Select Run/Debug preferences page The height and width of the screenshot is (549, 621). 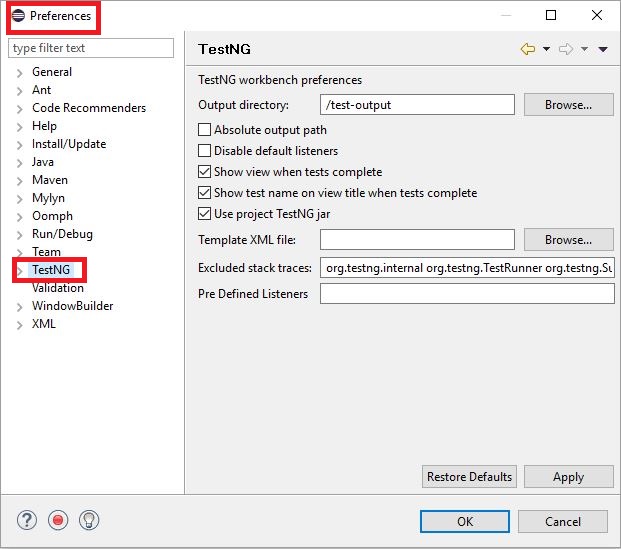click(x=63, y=234)
